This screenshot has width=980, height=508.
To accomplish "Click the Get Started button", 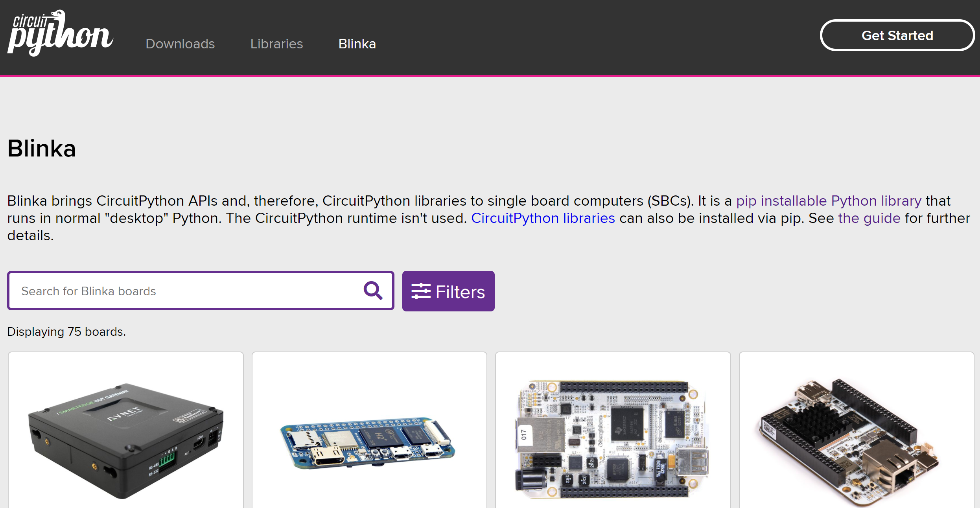I will click(897, 35).
